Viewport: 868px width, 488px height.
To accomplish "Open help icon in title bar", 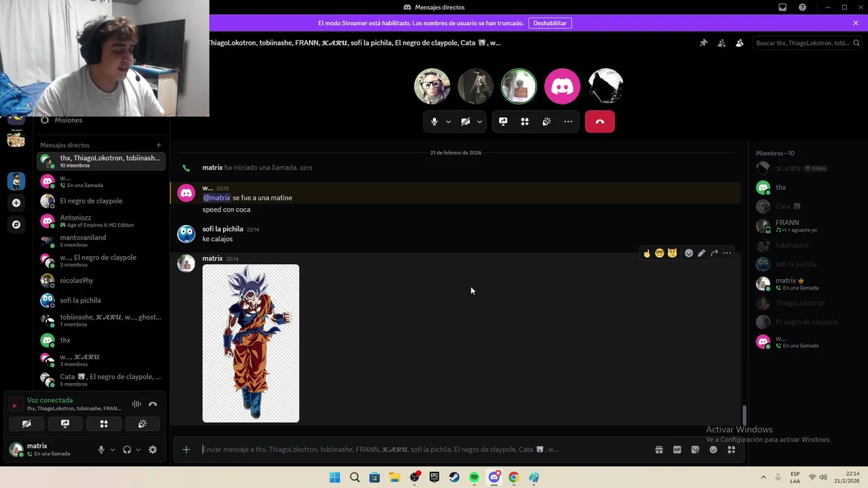I will click(803, 7).
